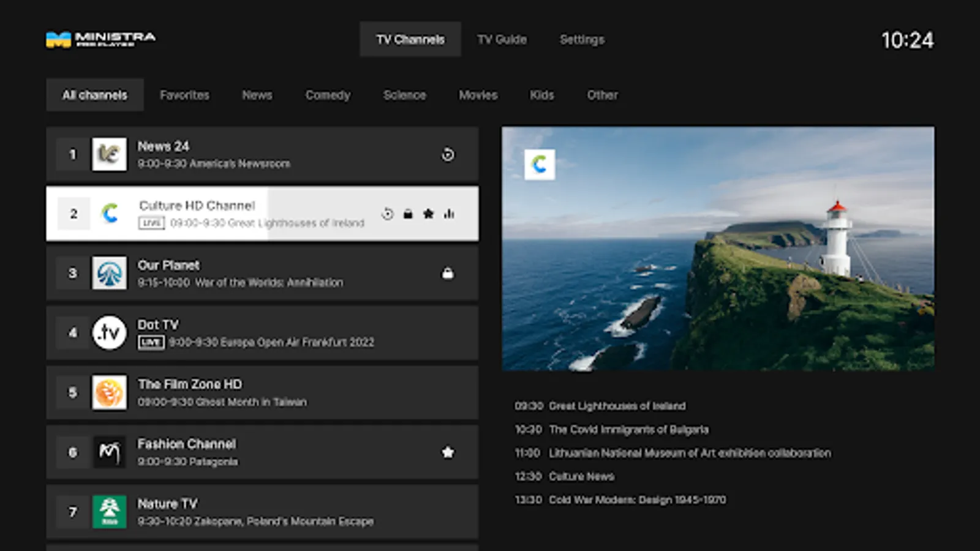Filter channels by Comedy

[x=328, y=95]
